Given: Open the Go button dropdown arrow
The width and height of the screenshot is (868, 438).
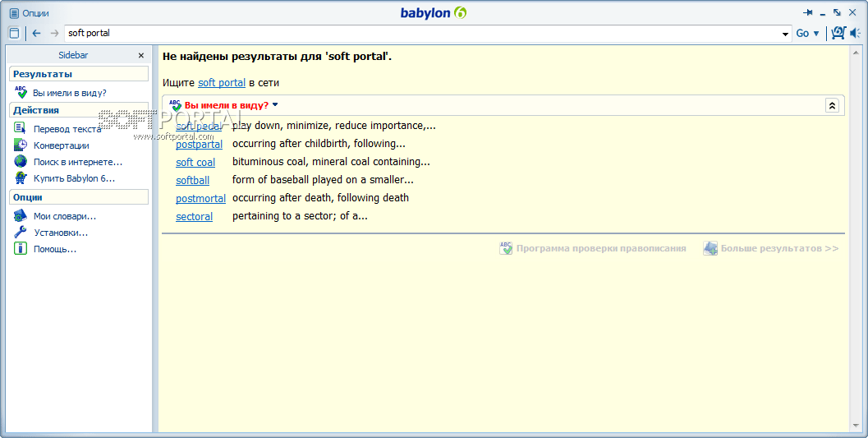Looking at the screenshot, I should pyautogui.click(x=816, y=34).
